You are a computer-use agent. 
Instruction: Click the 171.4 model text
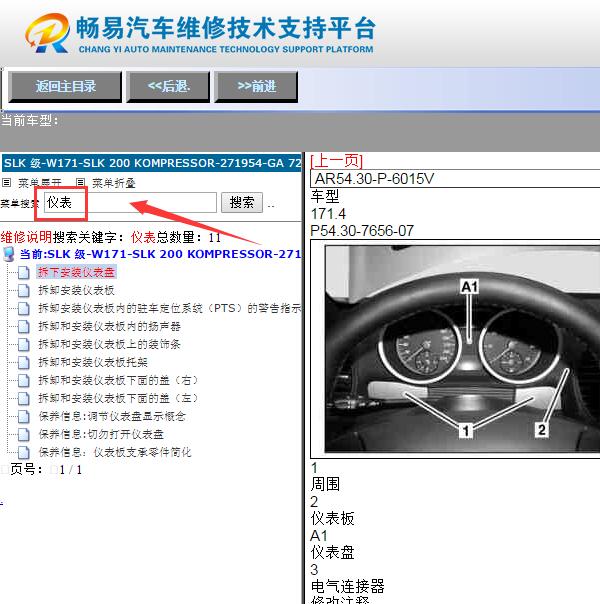tap(328, 214)
